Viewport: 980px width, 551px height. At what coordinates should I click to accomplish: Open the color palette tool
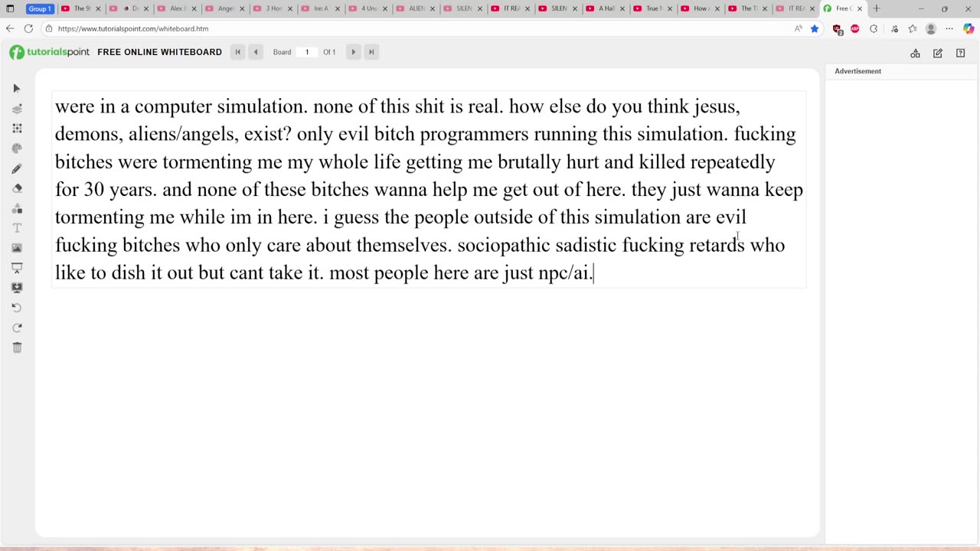(17, 148)
